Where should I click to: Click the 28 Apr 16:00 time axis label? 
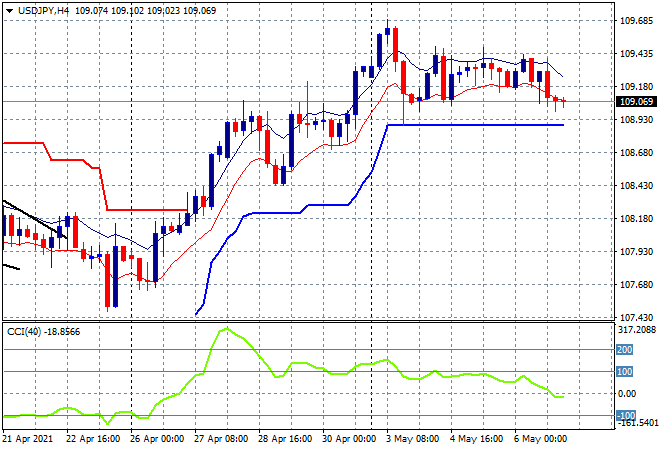285,439
